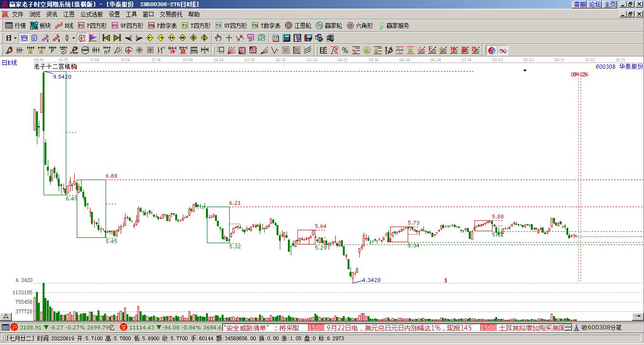Screen dimensions: 644x345
Task: Select the hand pan tool
Action: click(218, 38)
